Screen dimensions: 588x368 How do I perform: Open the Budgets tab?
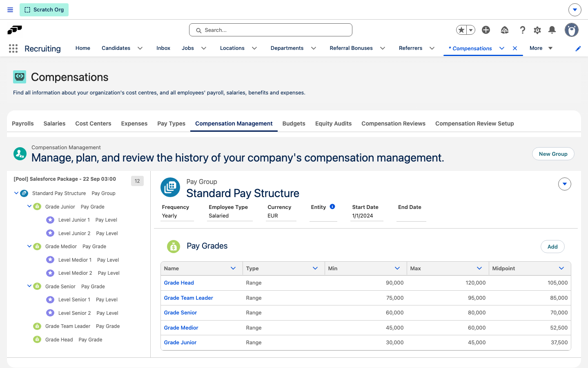click(294, 123)
